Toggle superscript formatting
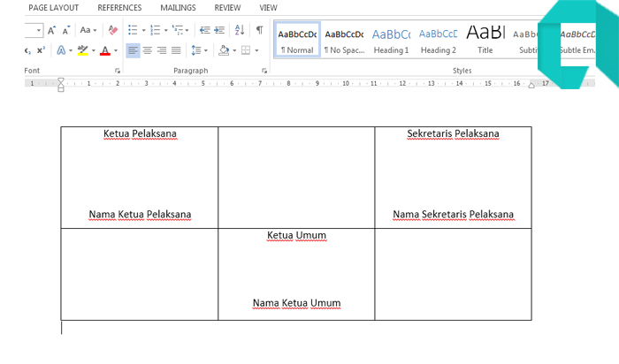Viewport: 619px width, 364px height. 41,50
